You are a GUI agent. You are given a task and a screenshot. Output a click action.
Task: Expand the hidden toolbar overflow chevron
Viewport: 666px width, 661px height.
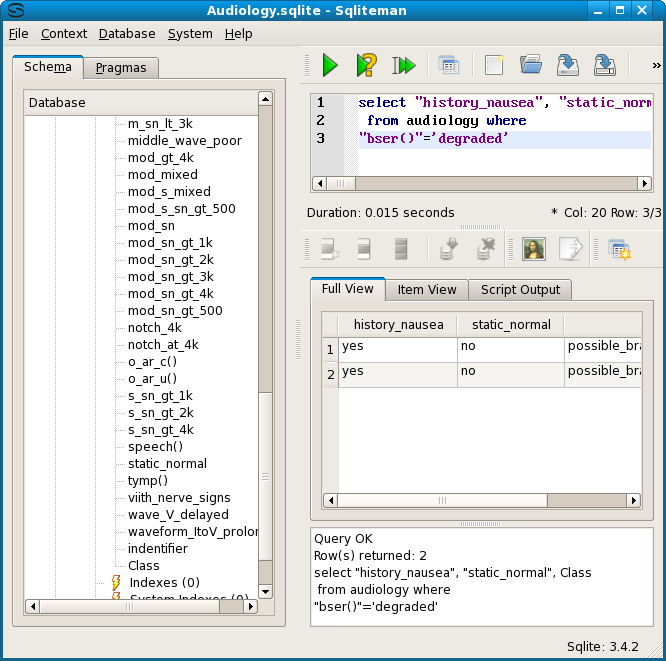pyautogui.click(x=656, y=65)
